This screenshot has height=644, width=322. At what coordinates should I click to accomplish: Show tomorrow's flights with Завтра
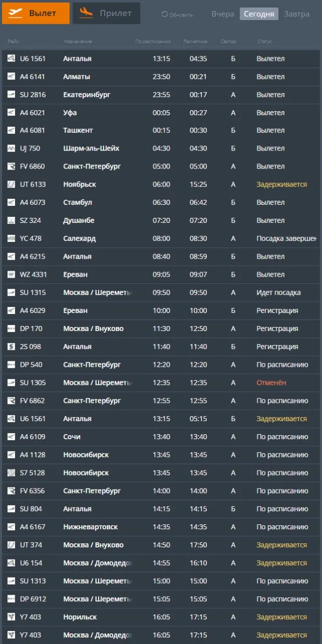(297, 14)
